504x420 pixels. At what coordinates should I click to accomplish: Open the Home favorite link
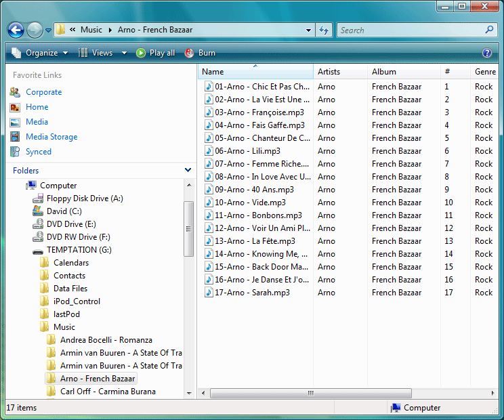pyautogui.click(x=37, y=106)
